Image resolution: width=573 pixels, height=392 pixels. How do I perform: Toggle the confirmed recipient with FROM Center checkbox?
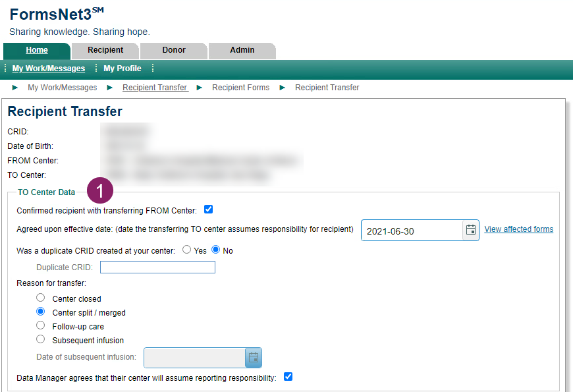point(208,209)
